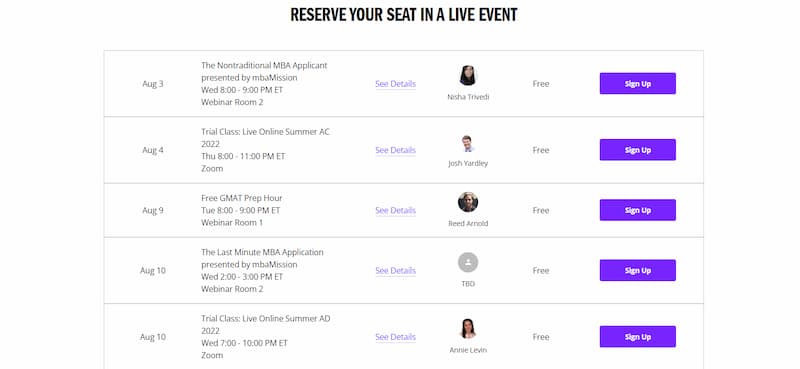
Task: View See Details for Last Minute MBA Application
Action: click(395, 270)
